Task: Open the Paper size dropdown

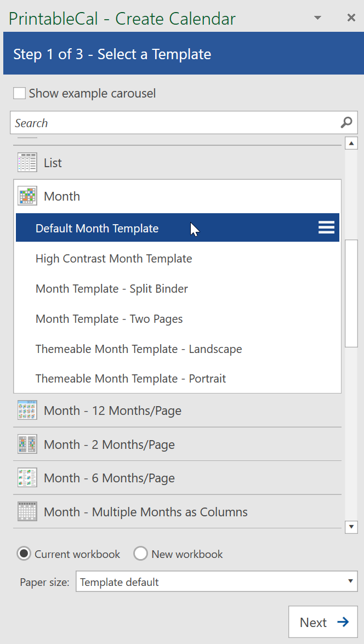Action: [217, 582]
